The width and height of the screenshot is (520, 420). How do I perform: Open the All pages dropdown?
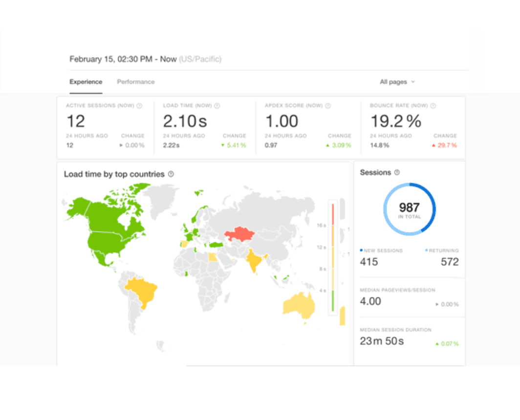(x=397, y=82)
